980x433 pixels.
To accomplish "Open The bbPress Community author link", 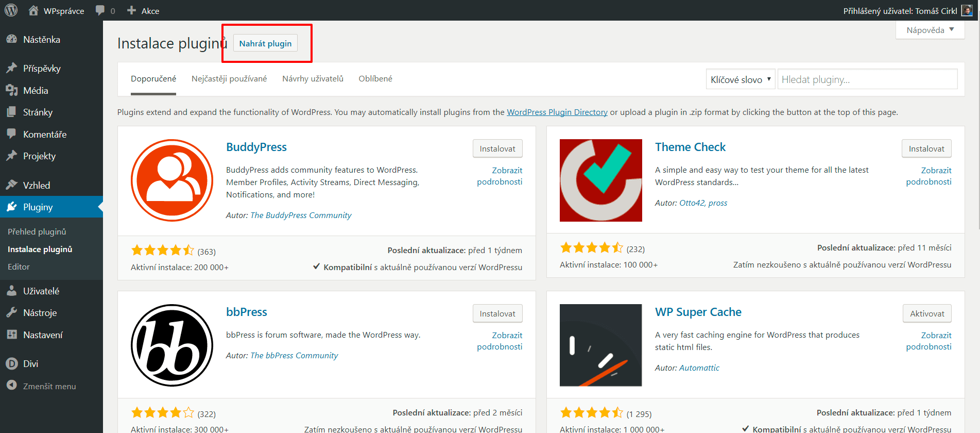I will (x=294, y=356).
